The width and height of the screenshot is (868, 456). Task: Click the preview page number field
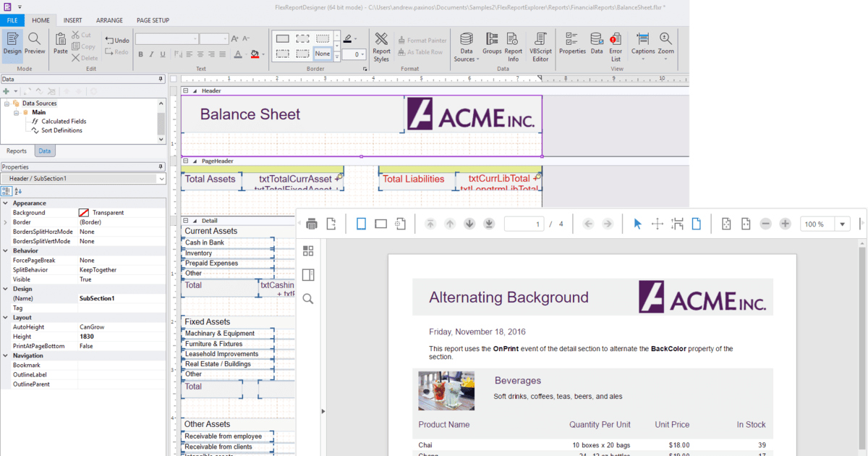tap(524, 224)
